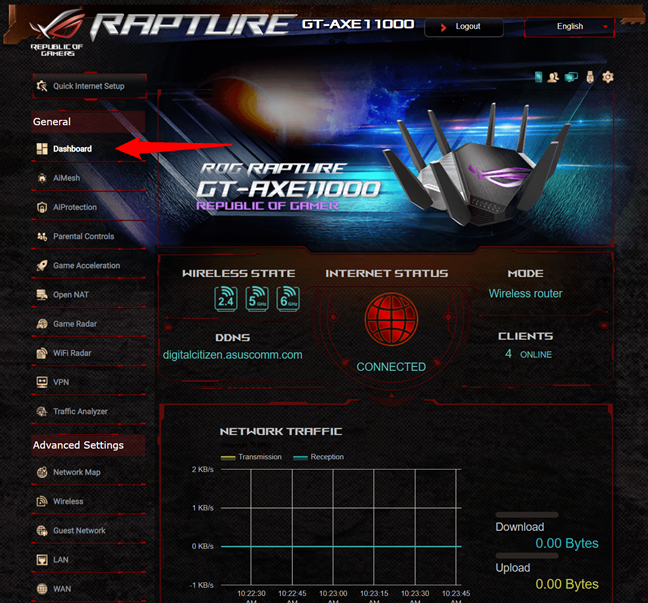Click the General section header

(88, 122)
